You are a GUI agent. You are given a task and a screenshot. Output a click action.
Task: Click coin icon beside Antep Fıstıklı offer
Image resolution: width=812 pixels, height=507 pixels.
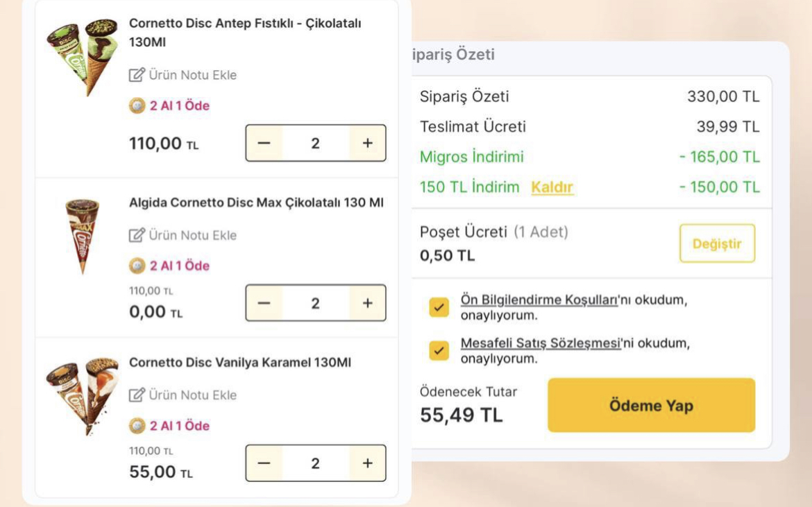click(x=137, y=105)
